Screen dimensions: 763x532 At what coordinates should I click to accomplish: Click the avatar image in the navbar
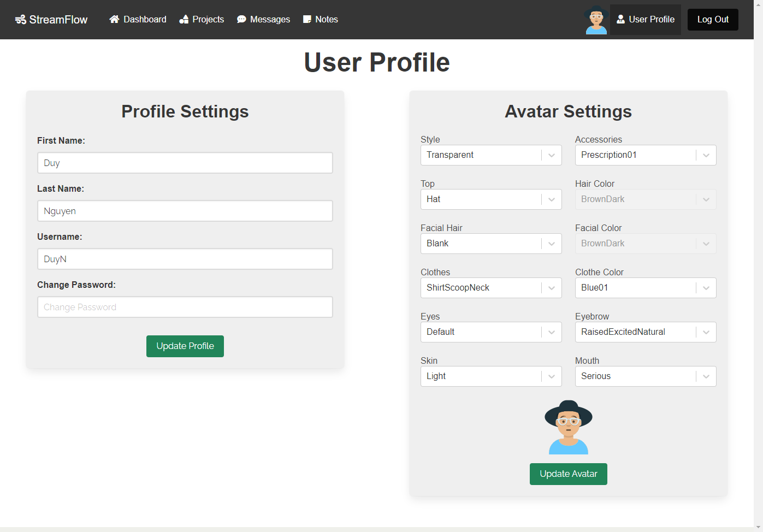click(596, 20)
